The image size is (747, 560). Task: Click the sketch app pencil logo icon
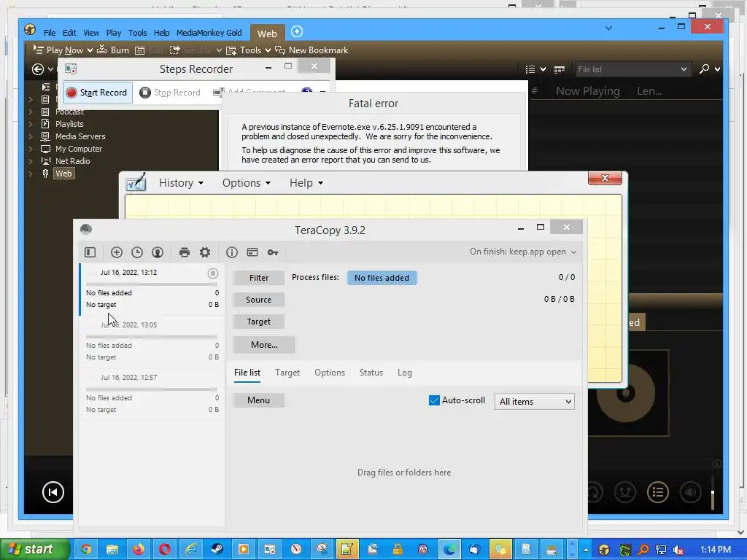136,183
